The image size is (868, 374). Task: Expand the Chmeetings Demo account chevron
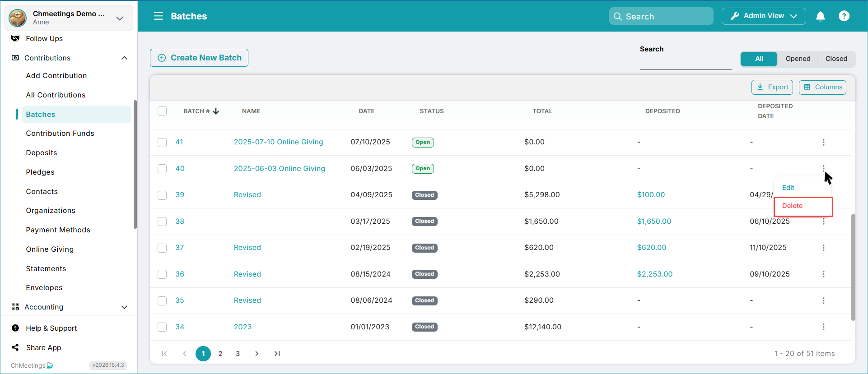tap(120, 18)
